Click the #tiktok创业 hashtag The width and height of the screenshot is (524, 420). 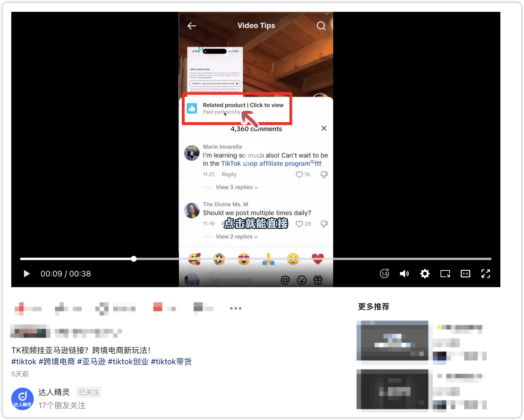click(128, 361)
